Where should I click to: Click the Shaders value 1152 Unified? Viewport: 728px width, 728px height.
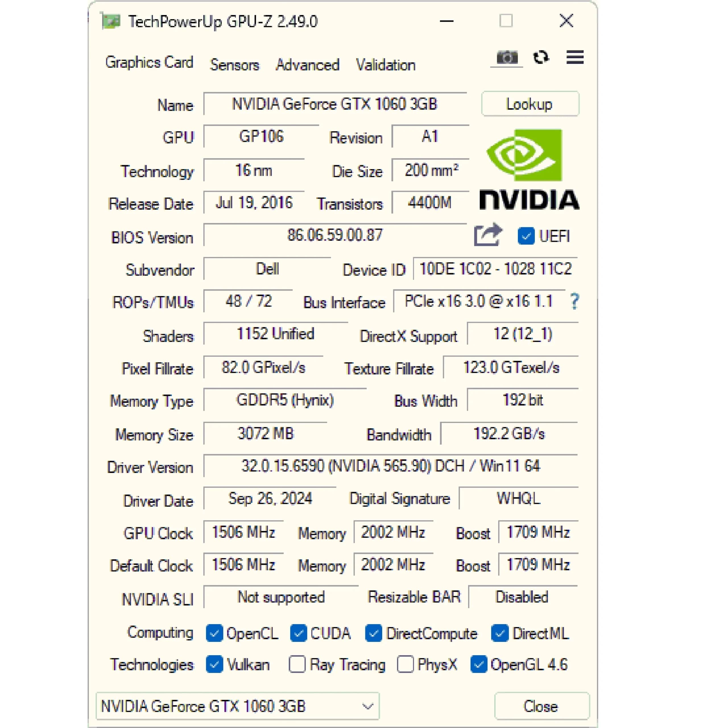276,334
